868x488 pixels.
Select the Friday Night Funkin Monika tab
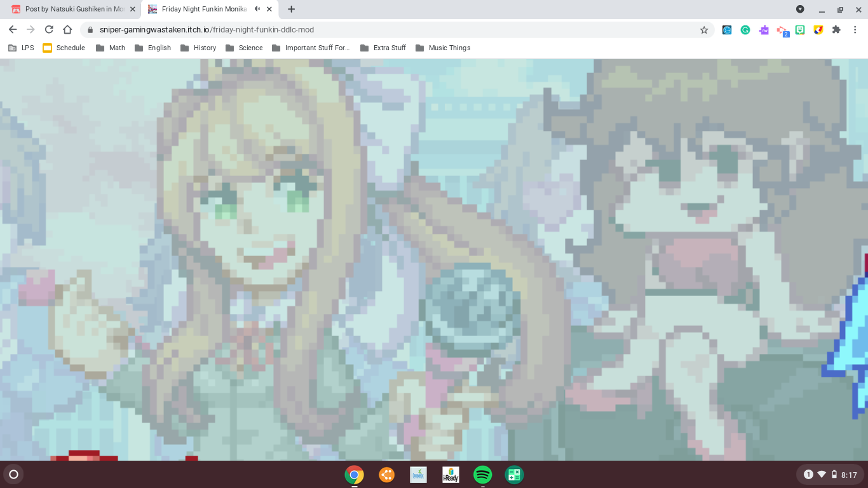[x=203, y=10]
